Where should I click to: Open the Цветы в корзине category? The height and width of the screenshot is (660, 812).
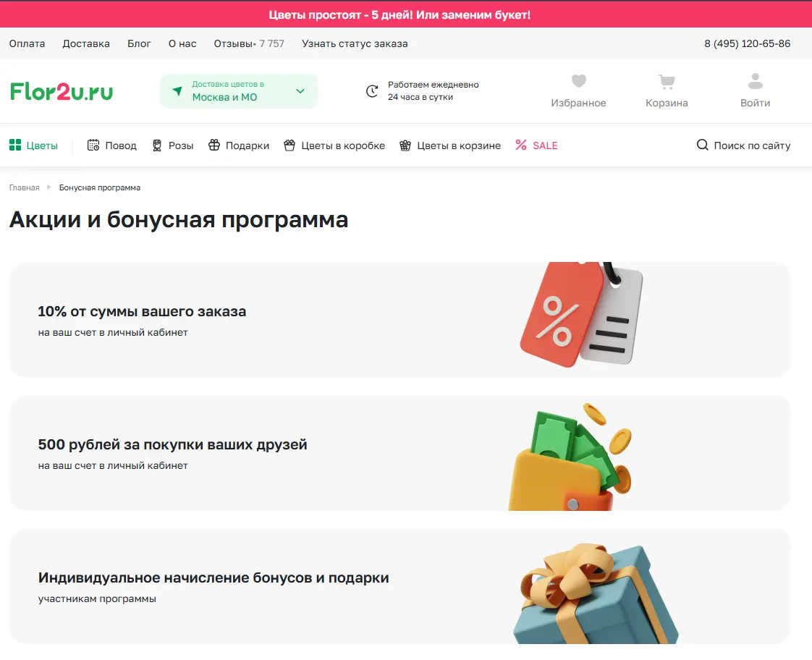pyautogui.click(x=450, y=145)
